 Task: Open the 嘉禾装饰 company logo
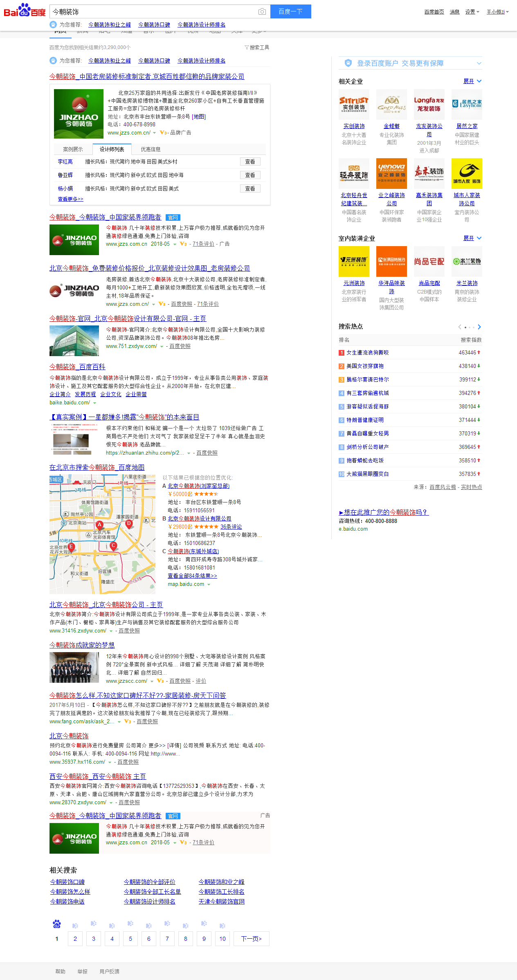coord(429,173)
